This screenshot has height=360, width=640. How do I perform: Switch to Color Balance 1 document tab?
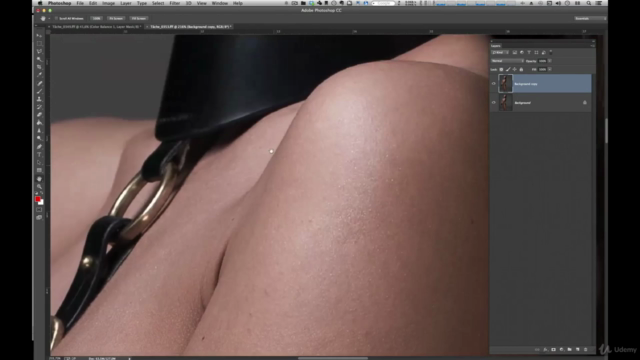click(x=96, y=27)
